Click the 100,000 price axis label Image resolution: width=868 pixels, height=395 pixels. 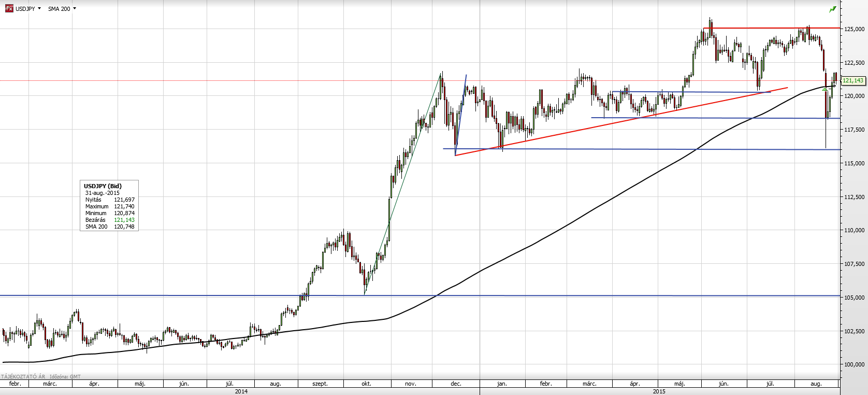[854, 364]
